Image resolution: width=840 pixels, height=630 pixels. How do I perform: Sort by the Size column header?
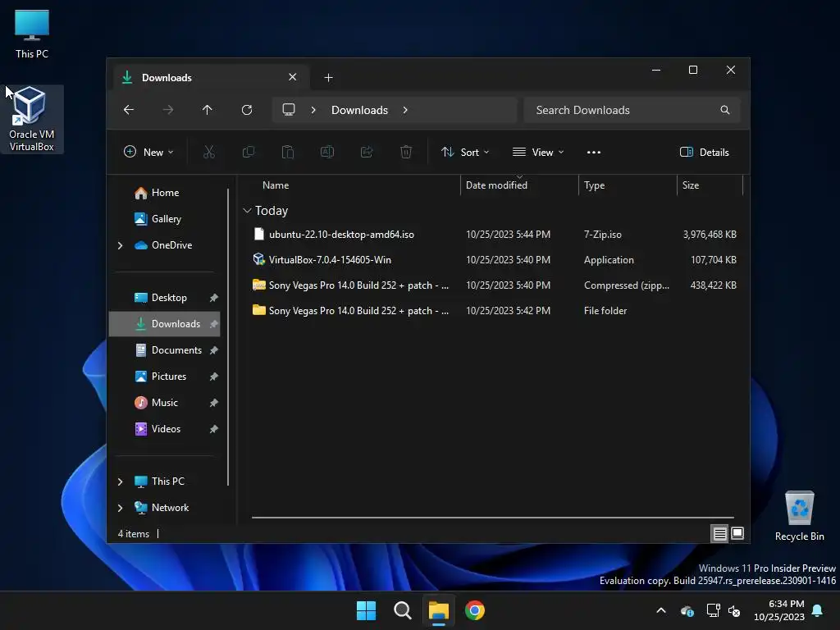691,185
